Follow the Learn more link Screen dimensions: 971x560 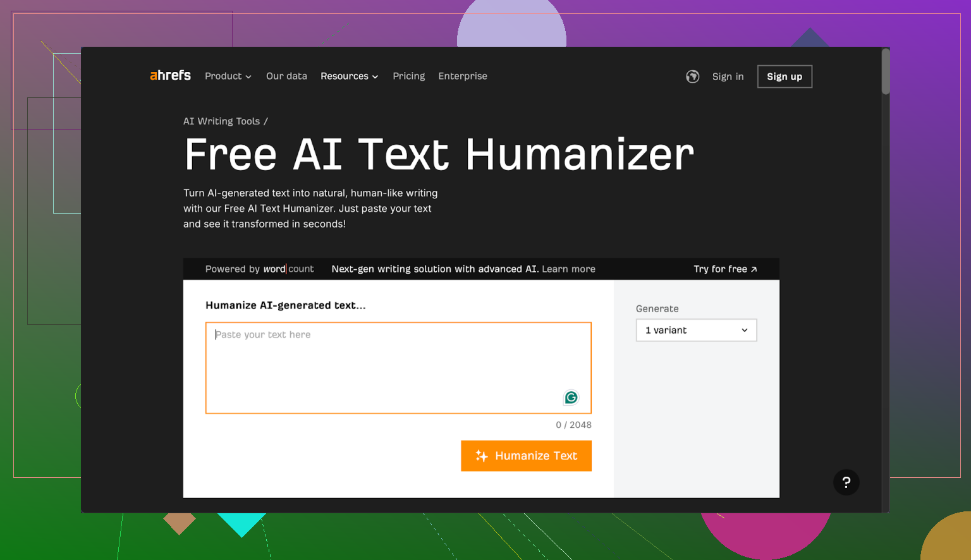568,269
